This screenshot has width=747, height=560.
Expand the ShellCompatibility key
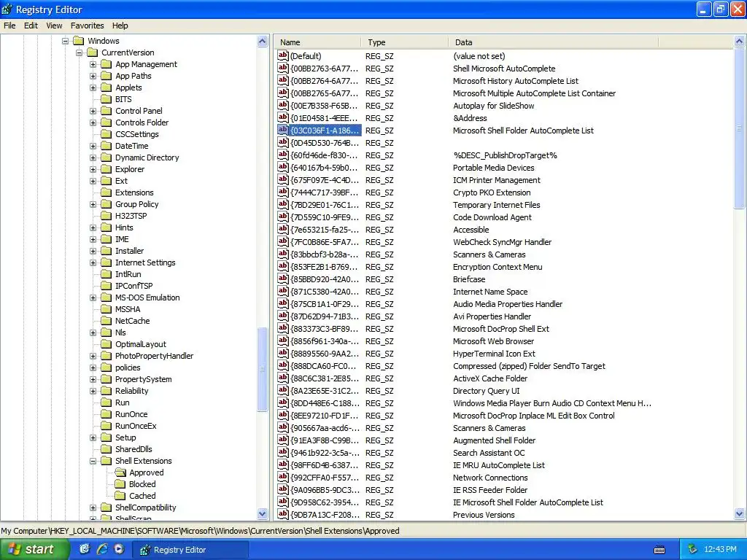(93, 507)
